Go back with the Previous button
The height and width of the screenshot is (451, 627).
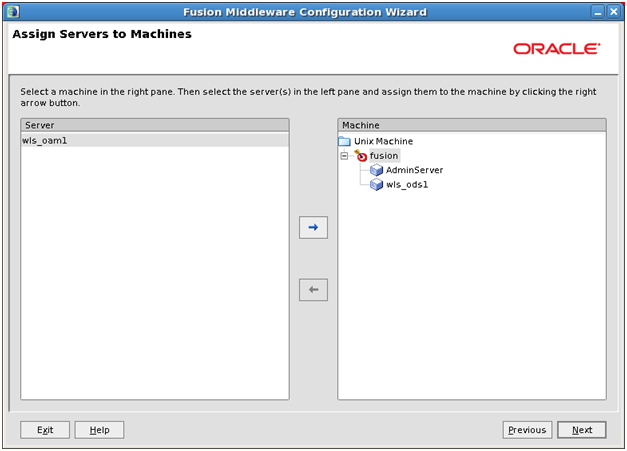tap(527, 430)
